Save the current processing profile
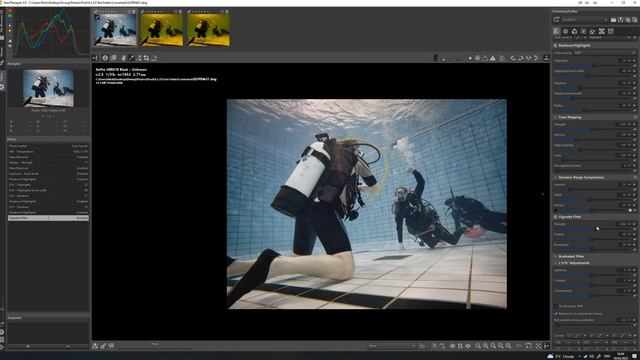 (x=620, y=20)
